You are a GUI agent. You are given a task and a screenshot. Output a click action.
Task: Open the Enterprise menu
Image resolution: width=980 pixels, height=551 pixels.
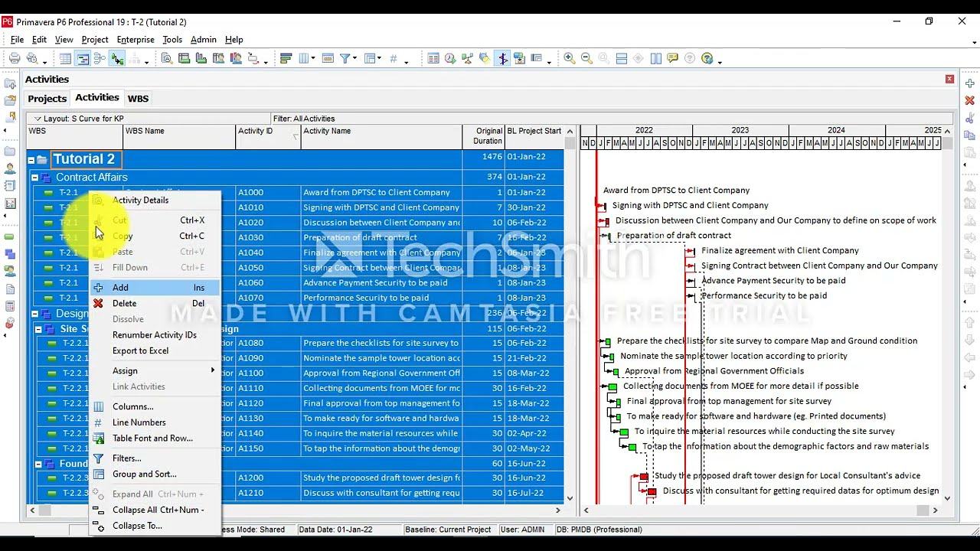tap(136, 40)
